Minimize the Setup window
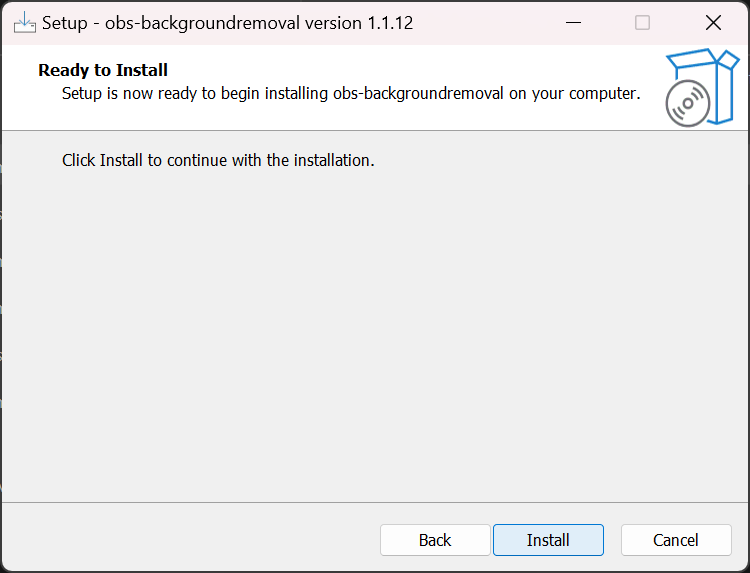 [x=572, y=22]
